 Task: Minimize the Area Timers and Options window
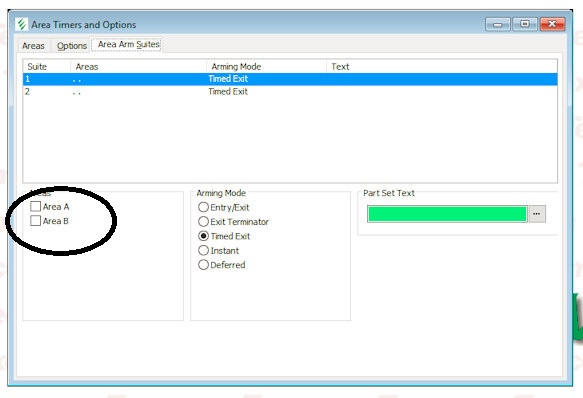point(497,25)
